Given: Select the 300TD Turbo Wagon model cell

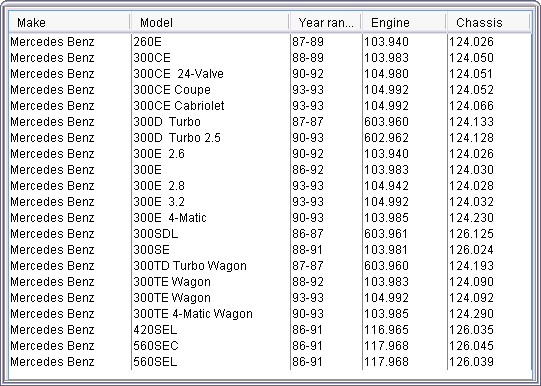Looking at the screenshot, I should [211, 266].
